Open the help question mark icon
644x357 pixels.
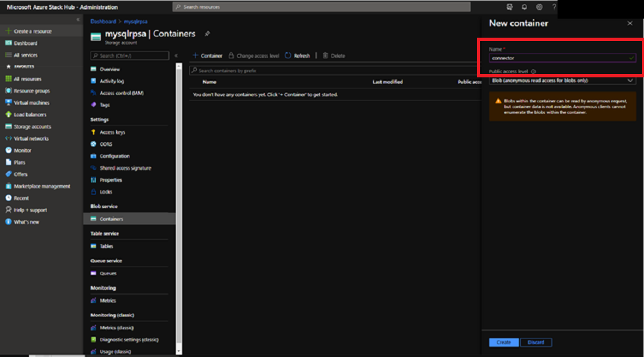[x=554, y=7]
